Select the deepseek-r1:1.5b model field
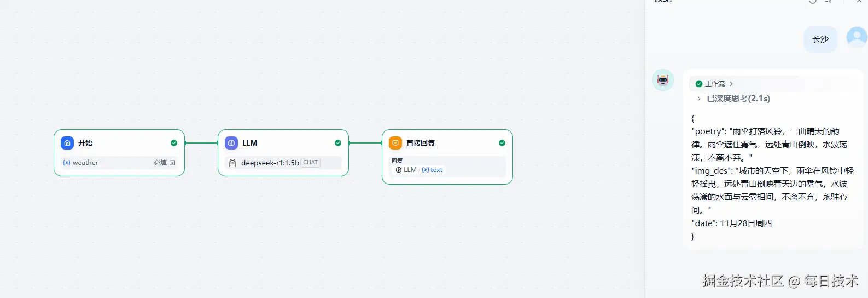 270,163
